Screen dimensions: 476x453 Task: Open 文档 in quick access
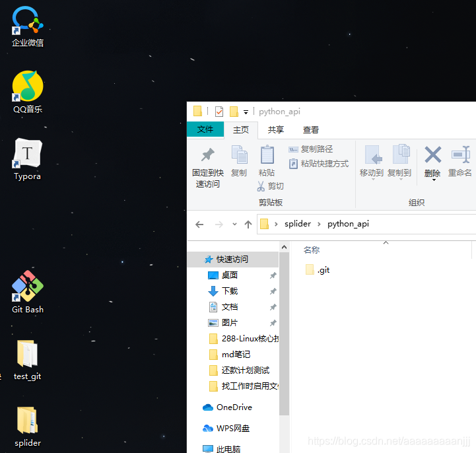(x=230, y=306)
